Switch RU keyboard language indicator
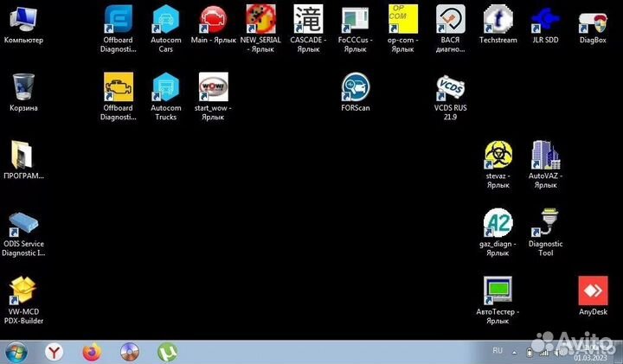Viewport: 623px width, 364px height. pos(498,351)
